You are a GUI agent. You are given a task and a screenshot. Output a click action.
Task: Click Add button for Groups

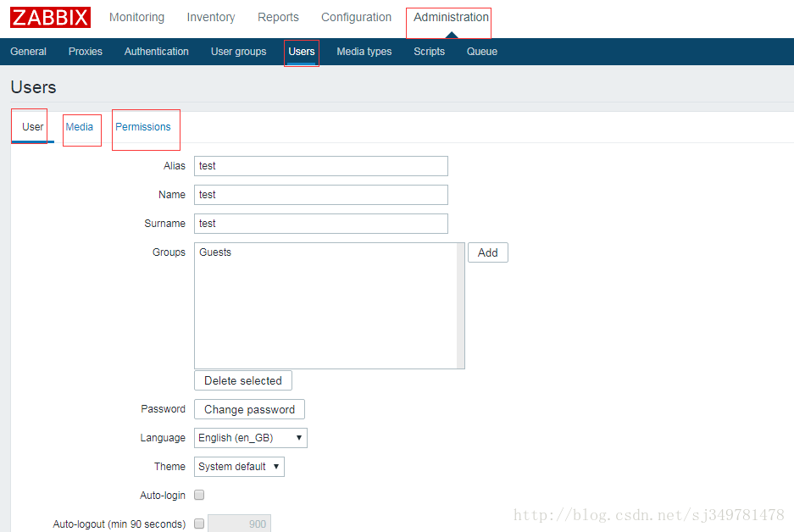click(x=487, y=252)
